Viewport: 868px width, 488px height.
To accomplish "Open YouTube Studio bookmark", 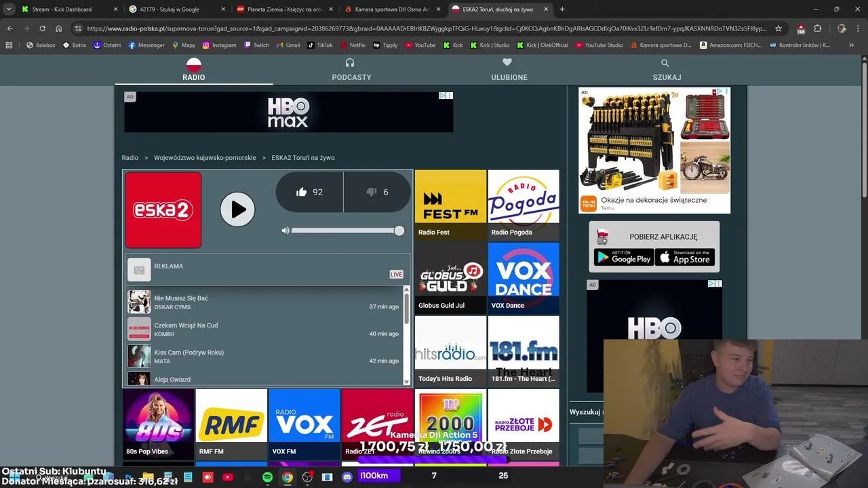I will [x=599, y=45].
